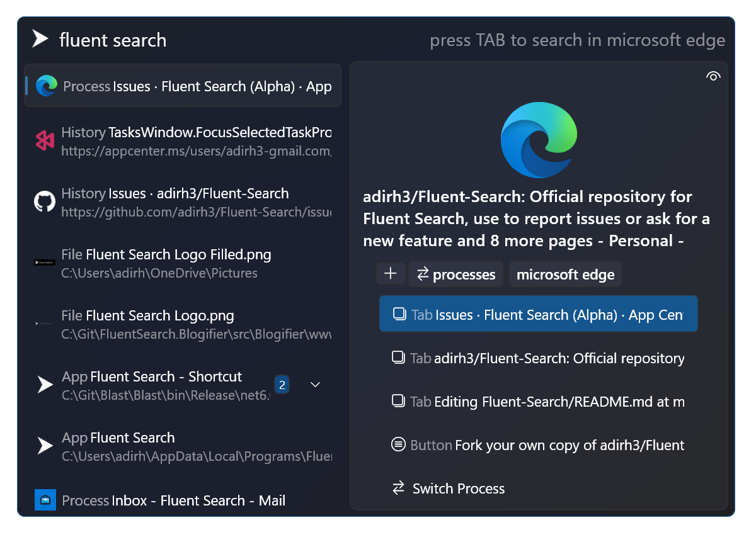Open History TasksWindow.FocusSelectedTaskPro result
Screen dimensions: 756x542
(183, 141)
